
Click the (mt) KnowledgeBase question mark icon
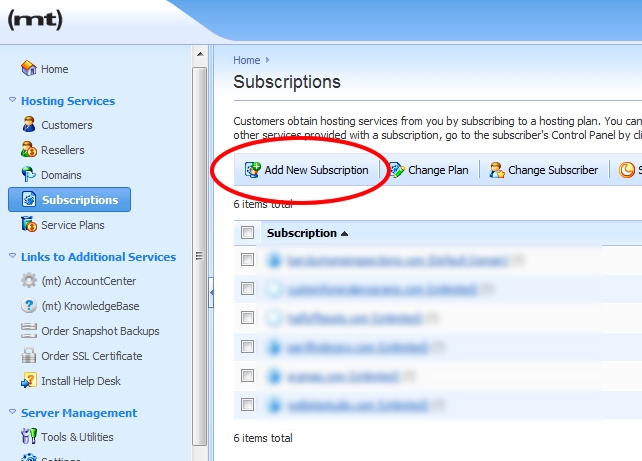29,305
